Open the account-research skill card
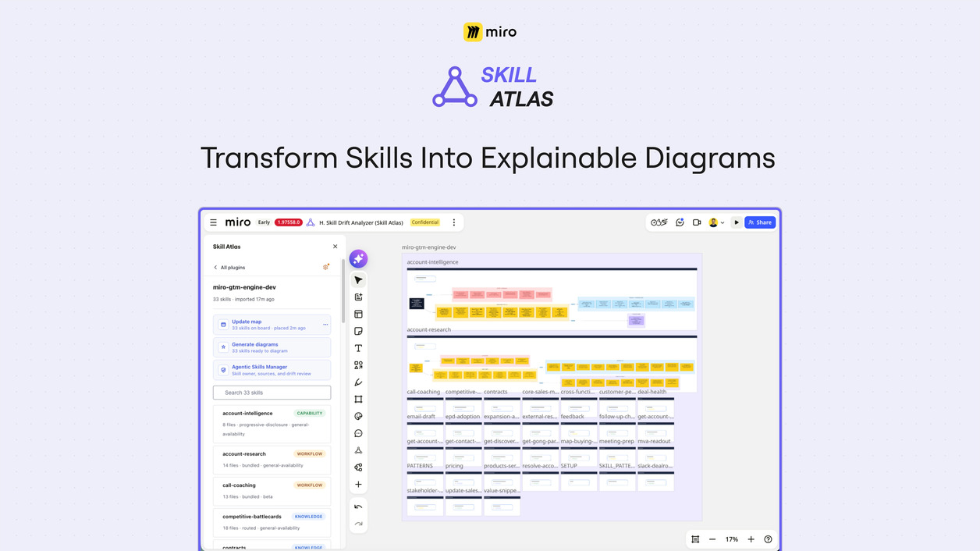980x551 pixels. 272,460
